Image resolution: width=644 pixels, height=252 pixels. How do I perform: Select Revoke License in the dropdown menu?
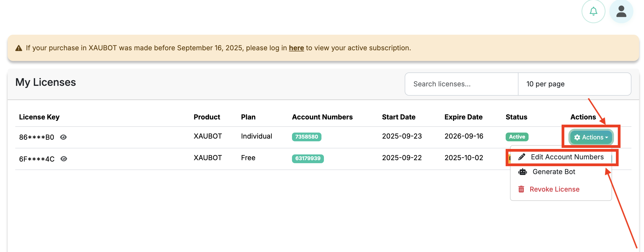(x=554, y=189)
